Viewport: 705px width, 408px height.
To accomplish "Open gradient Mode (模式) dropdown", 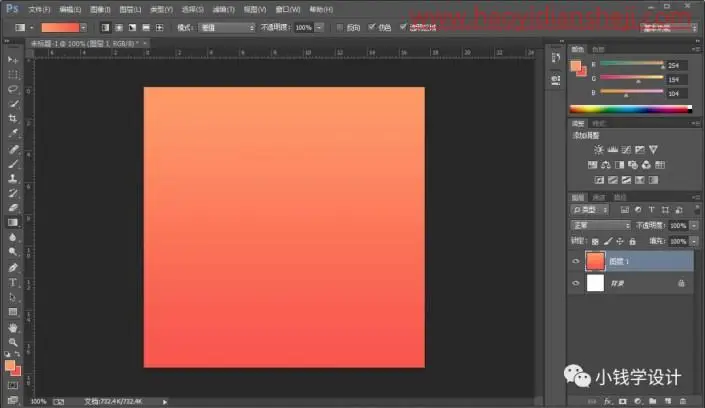I will [227, 28].
